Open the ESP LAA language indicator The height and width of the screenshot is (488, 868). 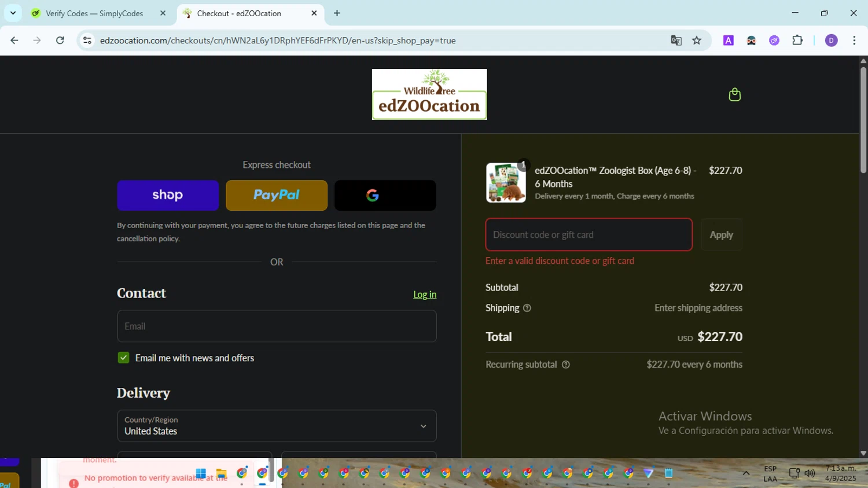770,474
